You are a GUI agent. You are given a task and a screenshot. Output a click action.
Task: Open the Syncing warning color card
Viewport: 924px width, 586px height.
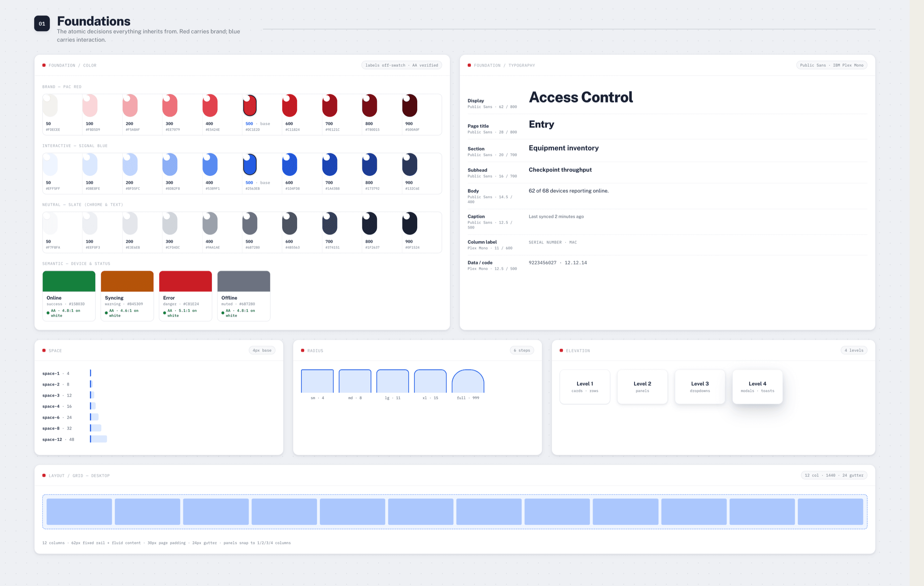(127, 296)
